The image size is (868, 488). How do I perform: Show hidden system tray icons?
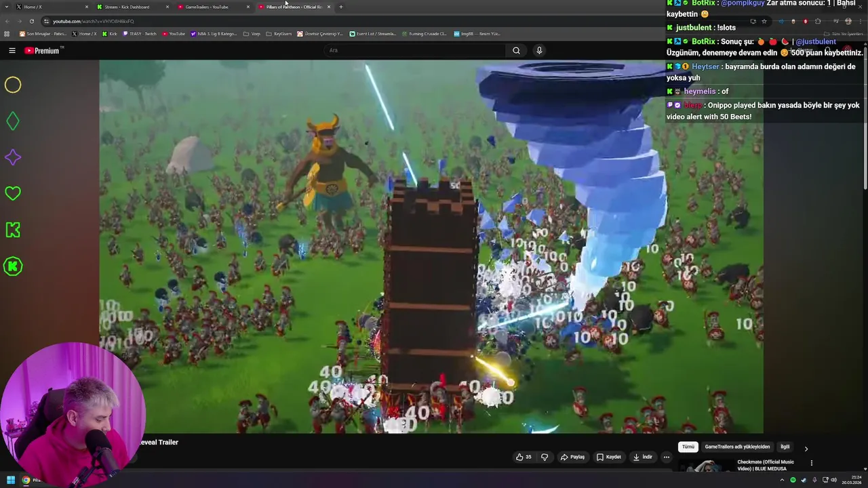[782, 480]
